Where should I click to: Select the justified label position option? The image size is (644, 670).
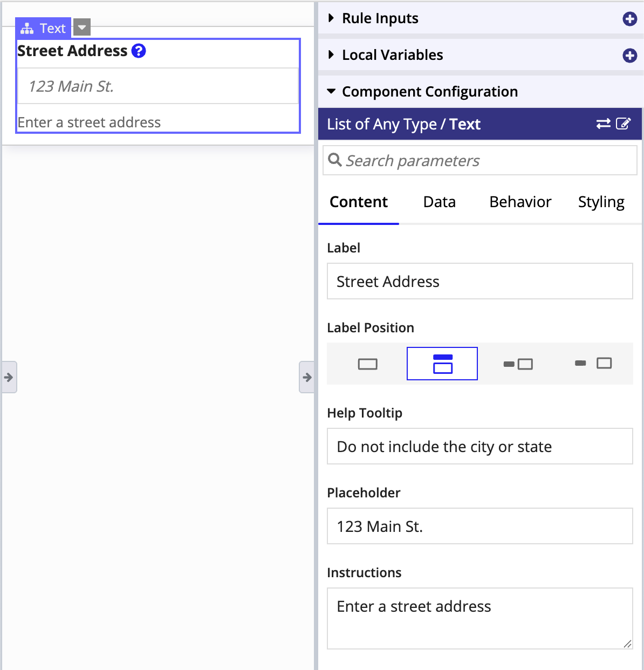(593, 364)
